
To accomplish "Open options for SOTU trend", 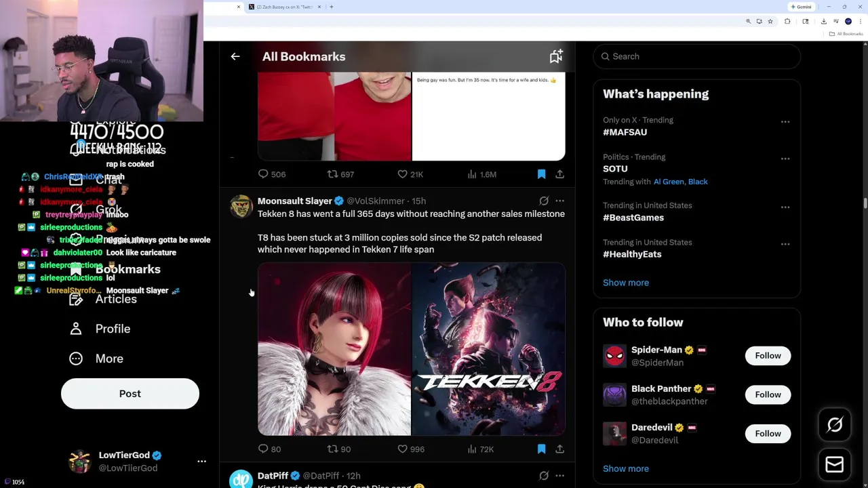I will tap(785, 159).
